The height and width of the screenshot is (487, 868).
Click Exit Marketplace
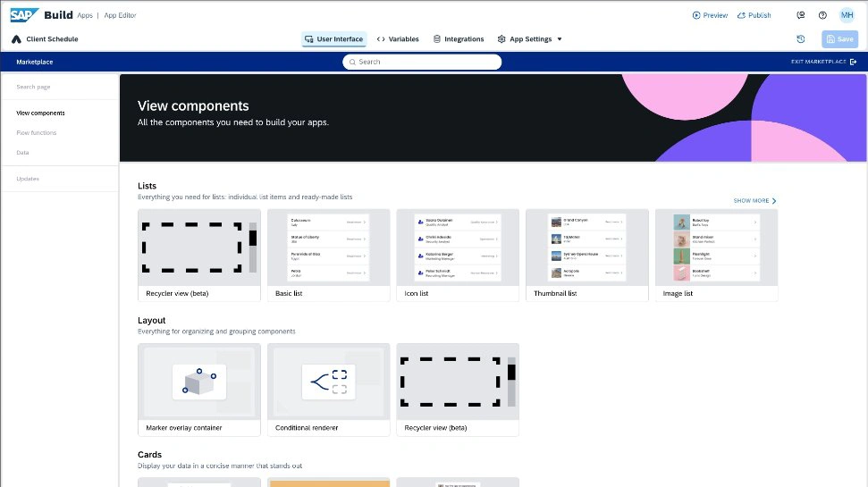(x=823, y=62)
